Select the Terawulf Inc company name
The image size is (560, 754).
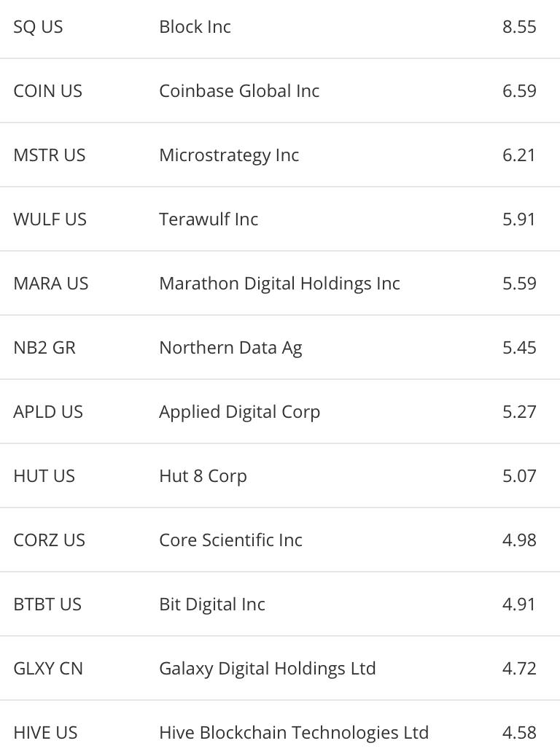(209, 219)
